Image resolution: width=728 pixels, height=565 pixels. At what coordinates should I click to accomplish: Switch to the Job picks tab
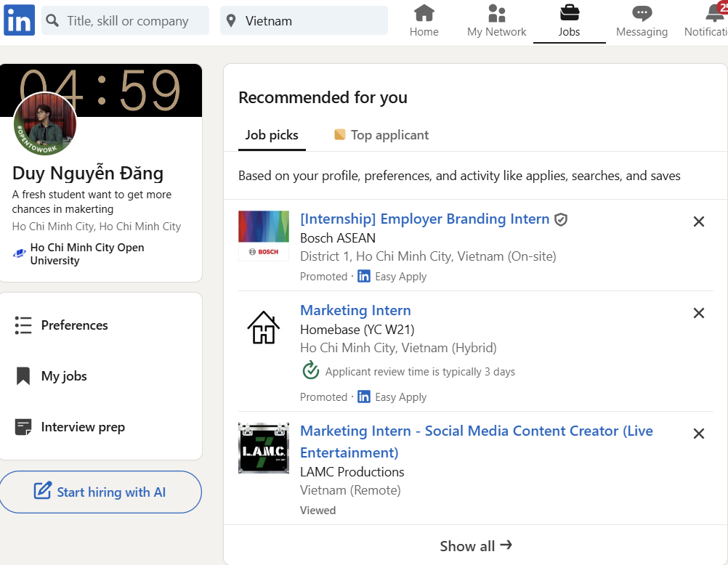[272, 135]
